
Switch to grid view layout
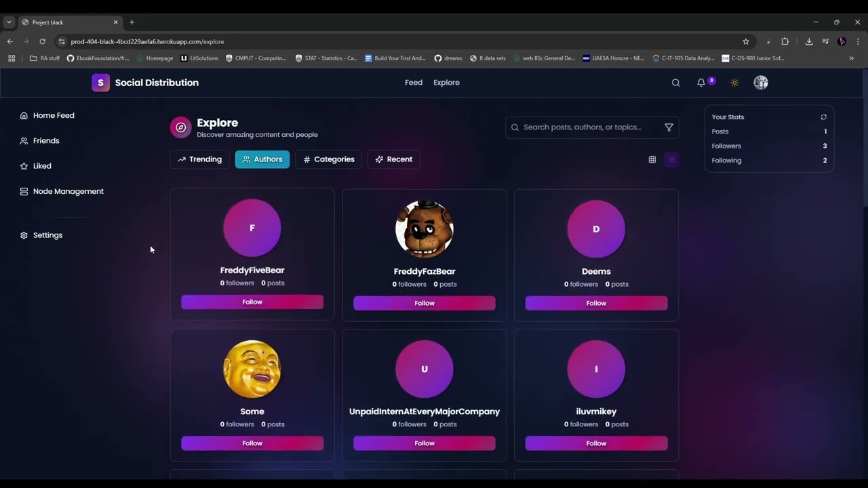point(652,159)
